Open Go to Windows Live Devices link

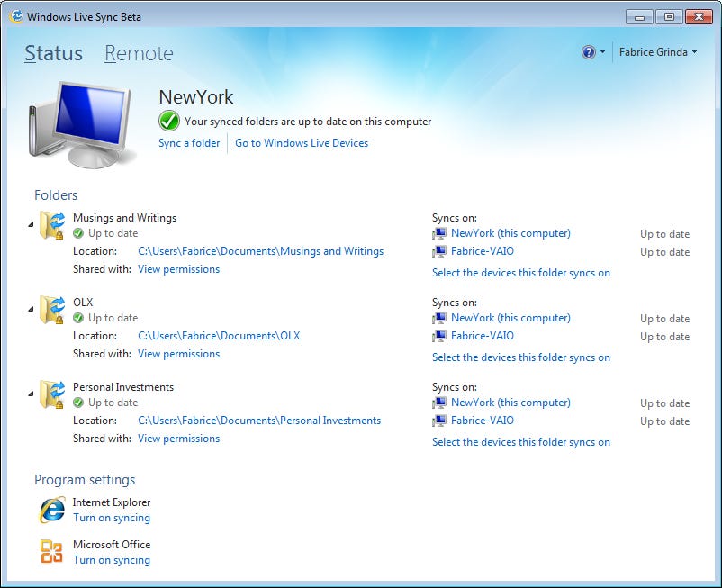click(302, 143)
